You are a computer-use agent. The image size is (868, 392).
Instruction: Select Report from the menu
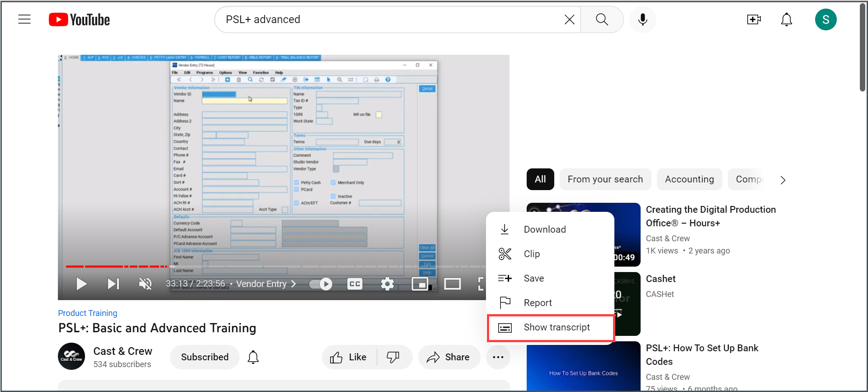point(550,303)
